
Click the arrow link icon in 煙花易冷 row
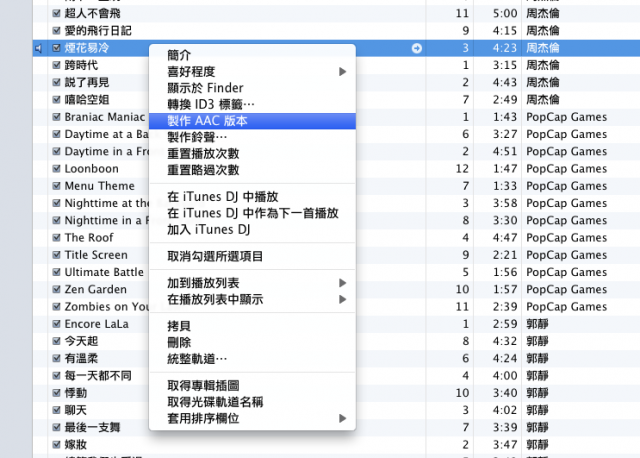click(x=416, y=49)
